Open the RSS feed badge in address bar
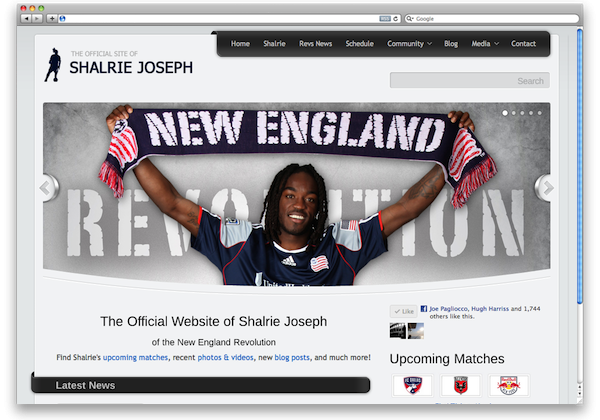The height and width of the screenshot is (420, 600). point(385,18)
